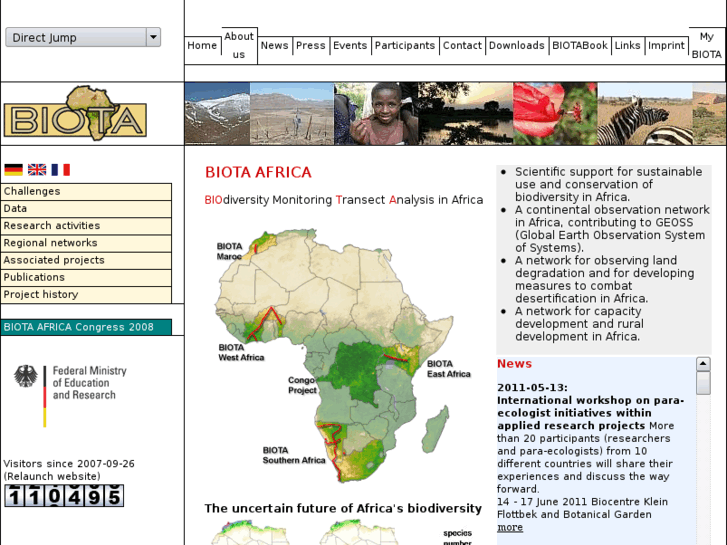
Task: Open the Contact tab
Action: (x=462, y=45)
